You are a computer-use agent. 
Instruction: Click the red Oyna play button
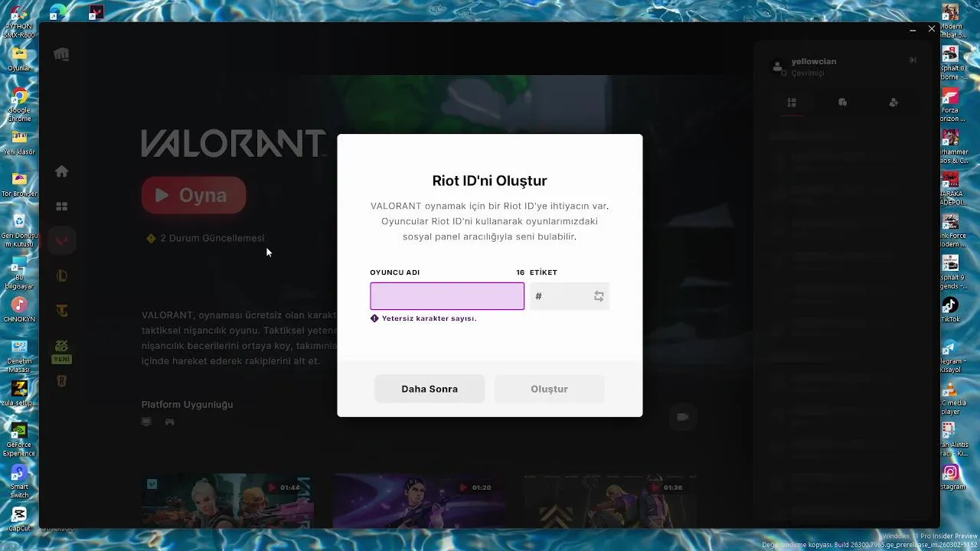point(194,195)
